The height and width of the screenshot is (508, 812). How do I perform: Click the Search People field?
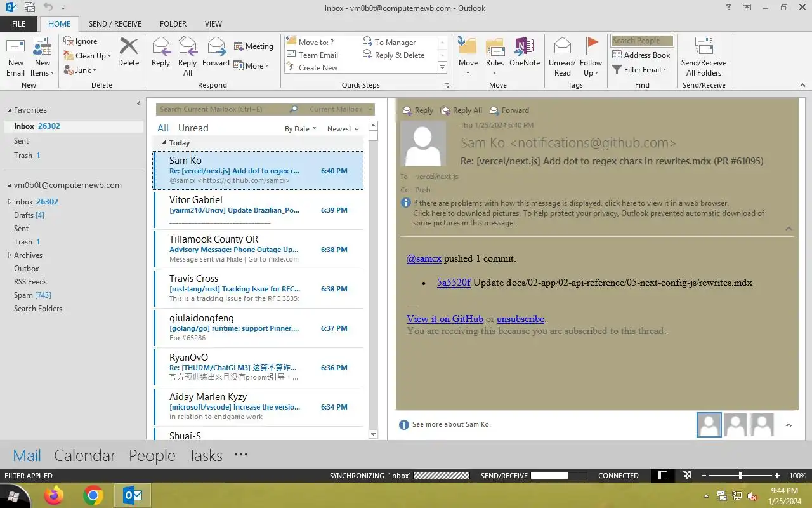pos(641,41)
